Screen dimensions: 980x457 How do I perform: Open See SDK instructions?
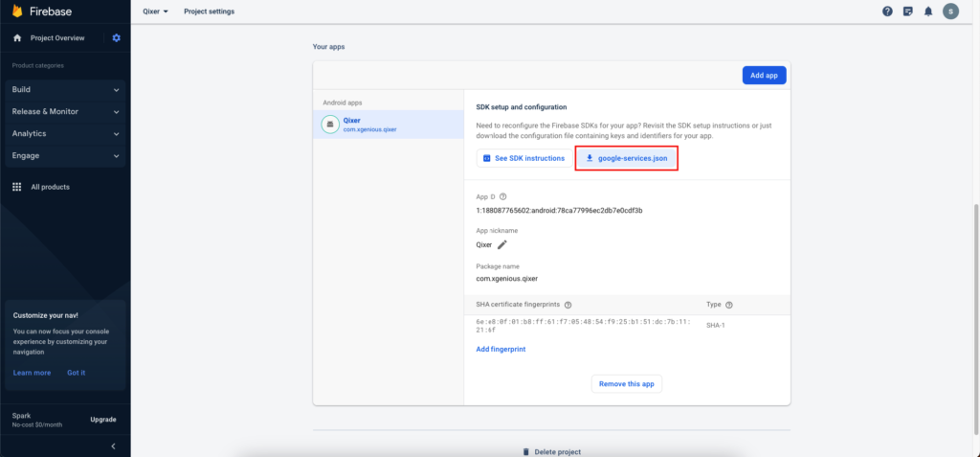523,158
